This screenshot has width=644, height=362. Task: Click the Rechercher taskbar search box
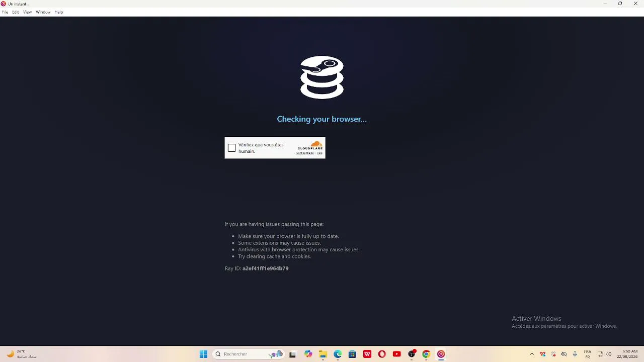(249, 354)
